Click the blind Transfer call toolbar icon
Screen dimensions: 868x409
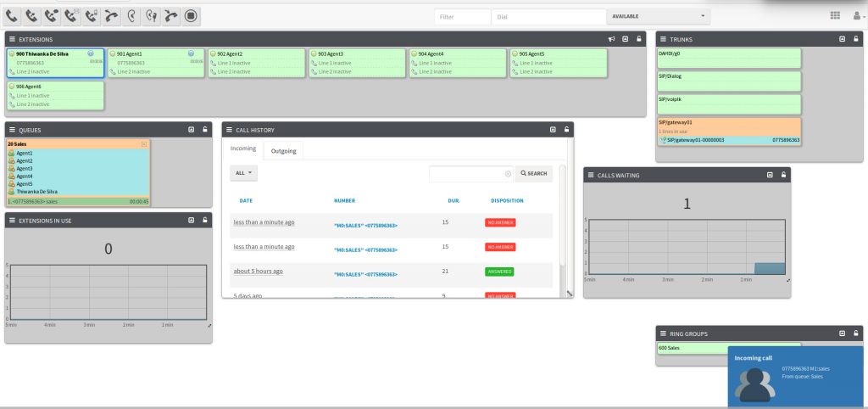pyautogui.click(x=31, y=17)
